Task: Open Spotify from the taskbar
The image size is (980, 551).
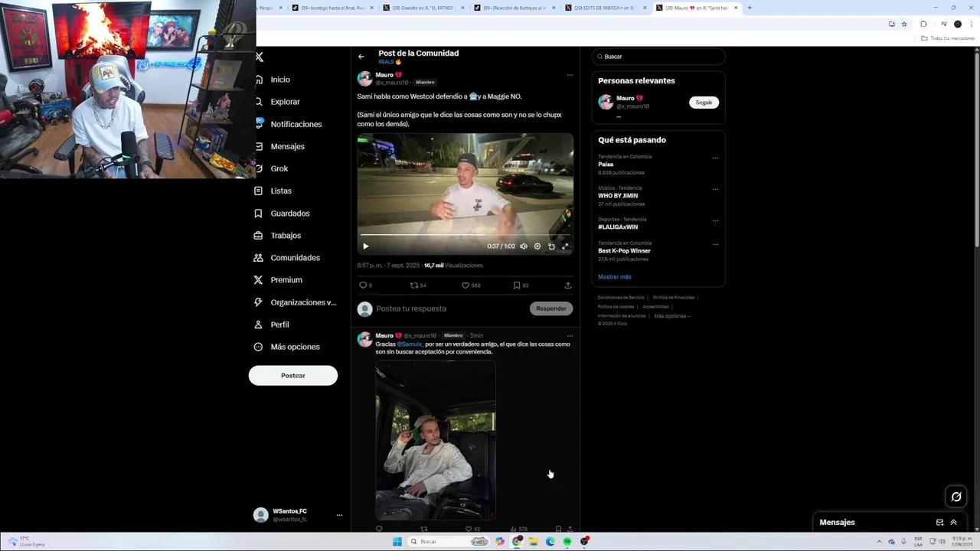Action: (x=567, y=542)
